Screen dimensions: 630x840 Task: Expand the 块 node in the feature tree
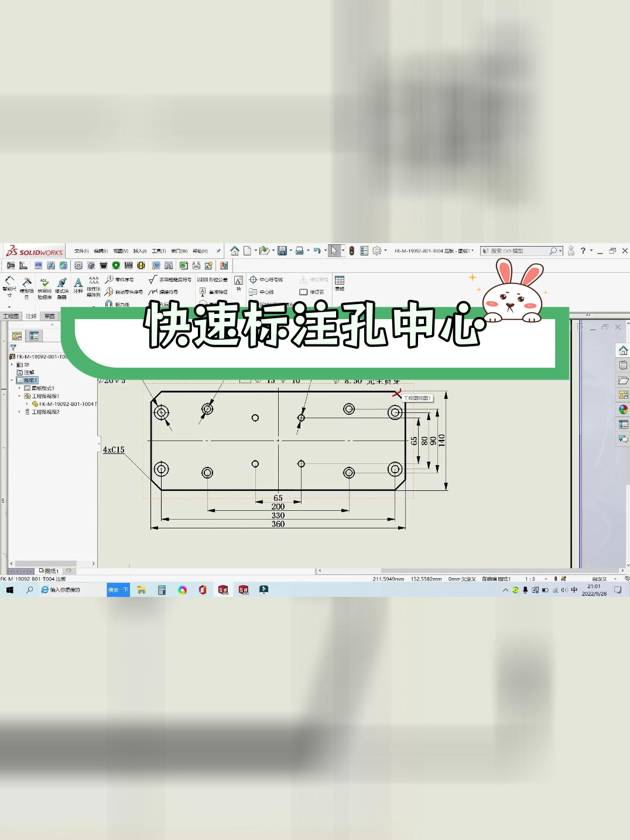coord(12,364)
